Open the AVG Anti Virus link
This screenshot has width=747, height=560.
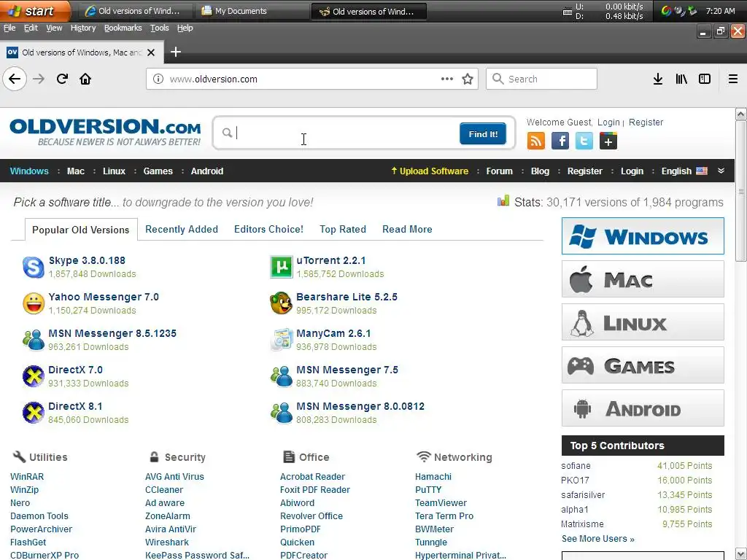click(x=174, y=477)
